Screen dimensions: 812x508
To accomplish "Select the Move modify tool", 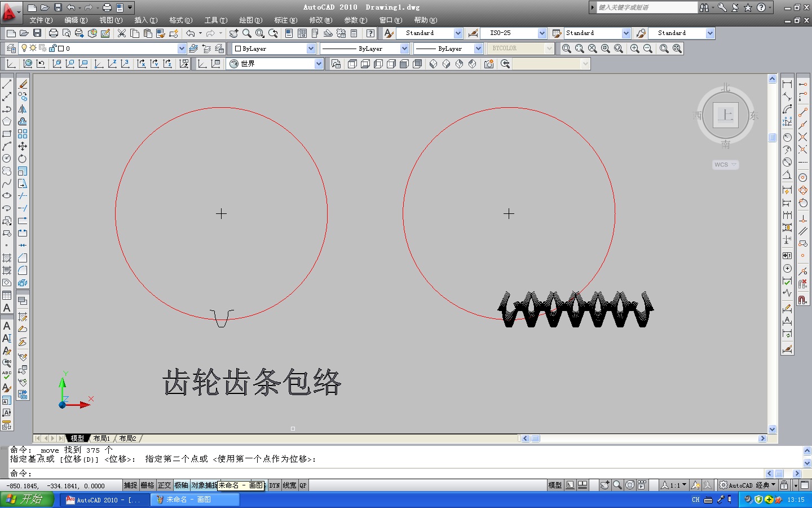I will pos(23,146).
